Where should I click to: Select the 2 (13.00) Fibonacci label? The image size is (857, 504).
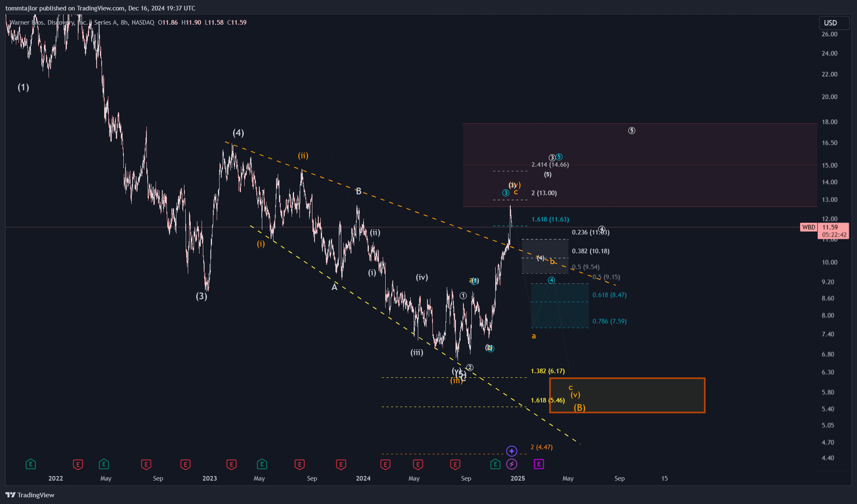coord(544,193)
